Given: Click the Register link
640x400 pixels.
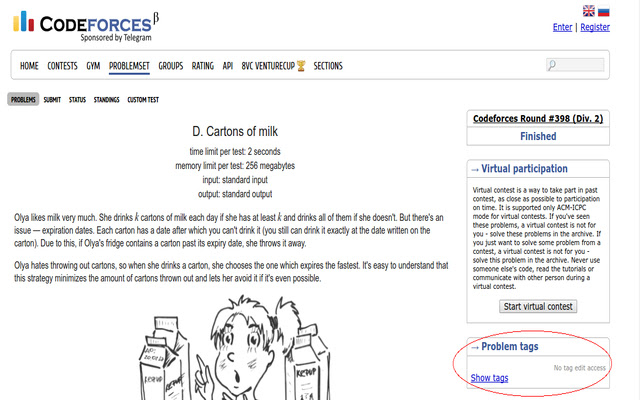Looking at the screenshot, I should click(x=595, y=27).
